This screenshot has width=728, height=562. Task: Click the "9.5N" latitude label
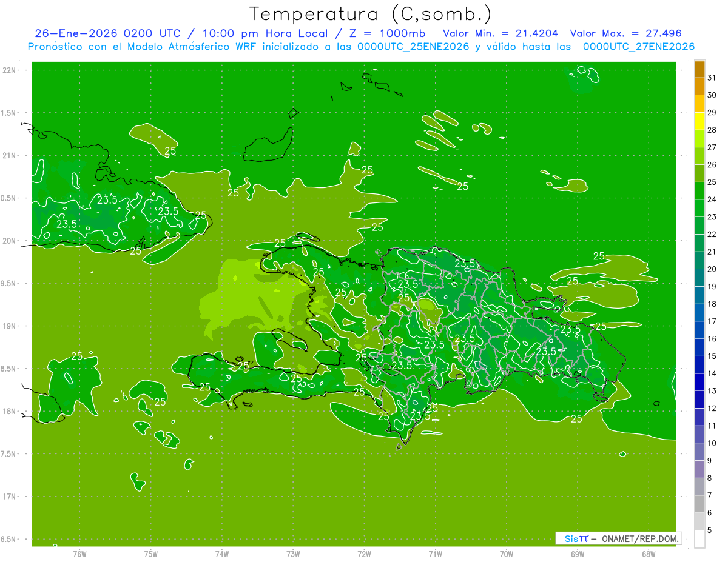tap(8, 283)
